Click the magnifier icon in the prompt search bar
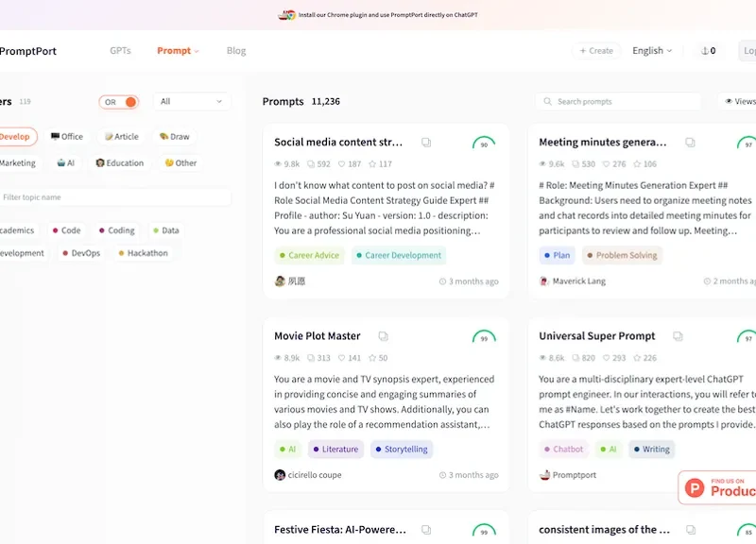 (x=549, y=101)
